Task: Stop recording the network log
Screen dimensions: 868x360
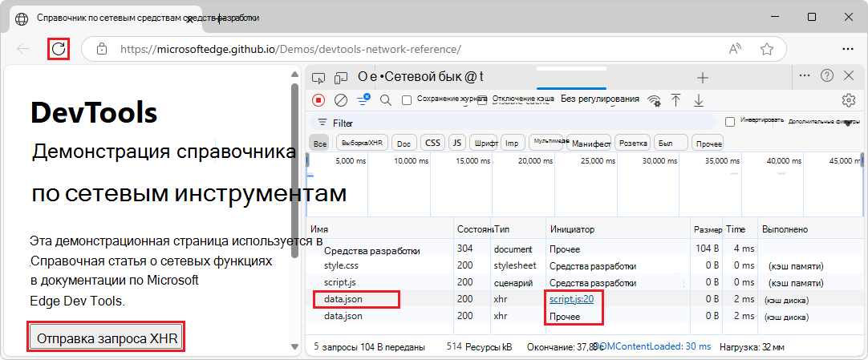Action: [x=318, y=100]
